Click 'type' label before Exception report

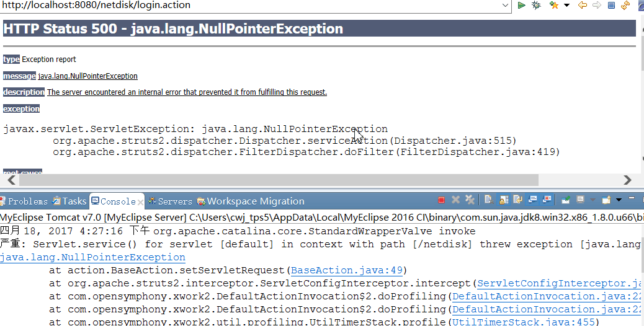pyautogui.click(x=11, y=59)
